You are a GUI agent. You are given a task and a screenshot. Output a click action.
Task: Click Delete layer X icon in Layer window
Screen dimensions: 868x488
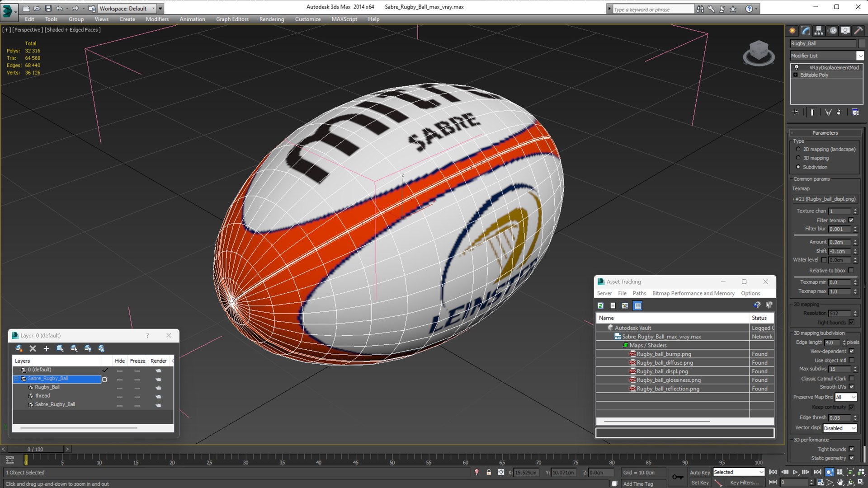[33, 348]
